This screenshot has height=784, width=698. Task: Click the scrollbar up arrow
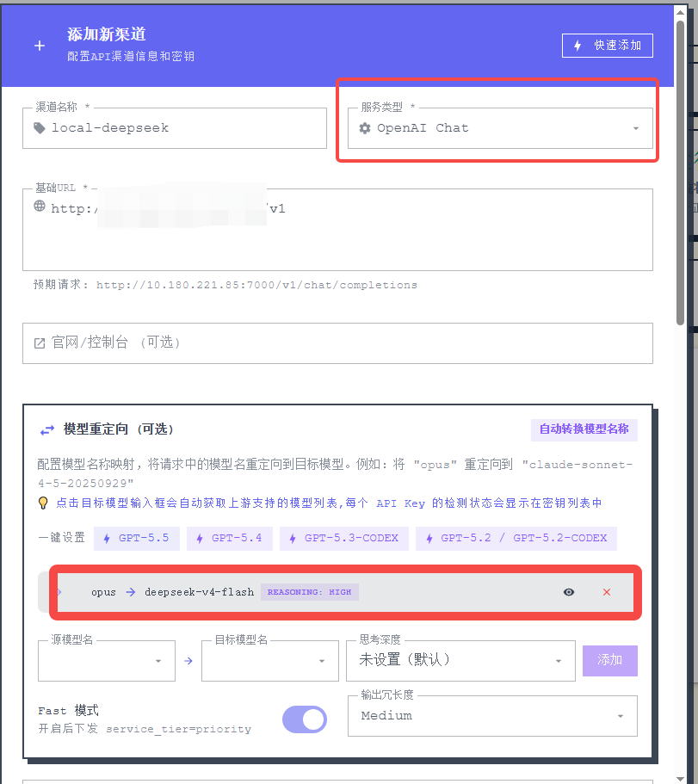(680, 11)
